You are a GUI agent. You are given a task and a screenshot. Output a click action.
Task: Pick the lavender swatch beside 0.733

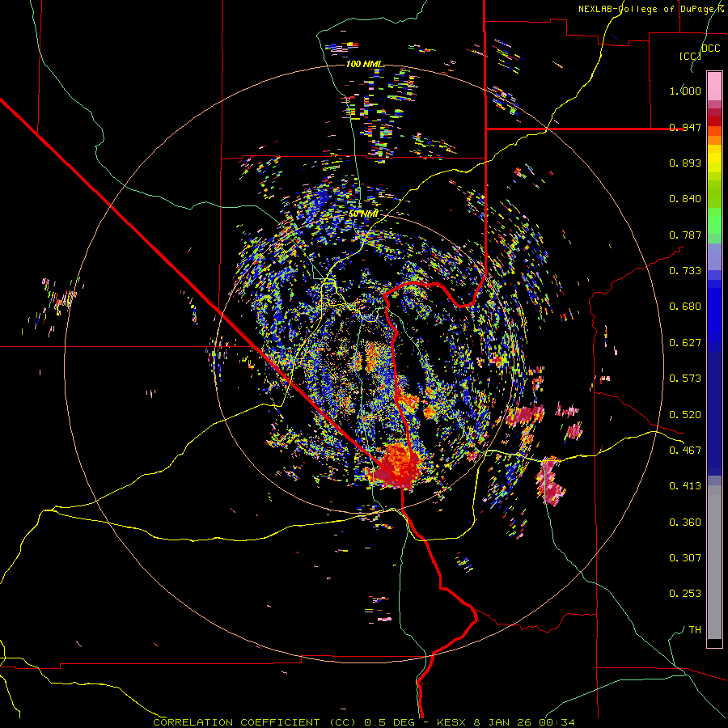pos(714,258)
